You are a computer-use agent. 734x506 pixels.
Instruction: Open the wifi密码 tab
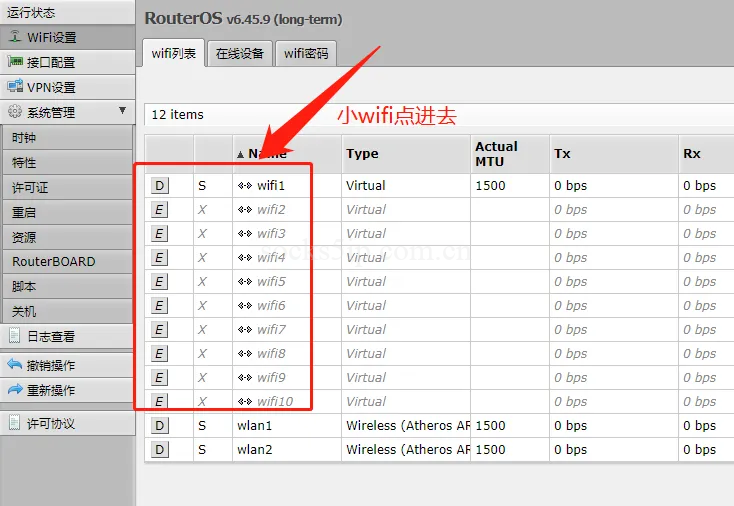point(305,54)
